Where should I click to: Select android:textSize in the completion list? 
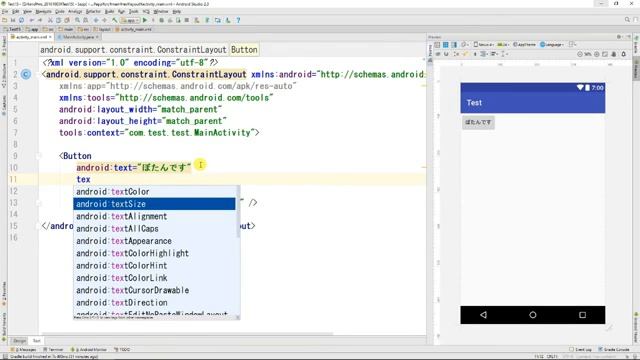click(154, 204)
